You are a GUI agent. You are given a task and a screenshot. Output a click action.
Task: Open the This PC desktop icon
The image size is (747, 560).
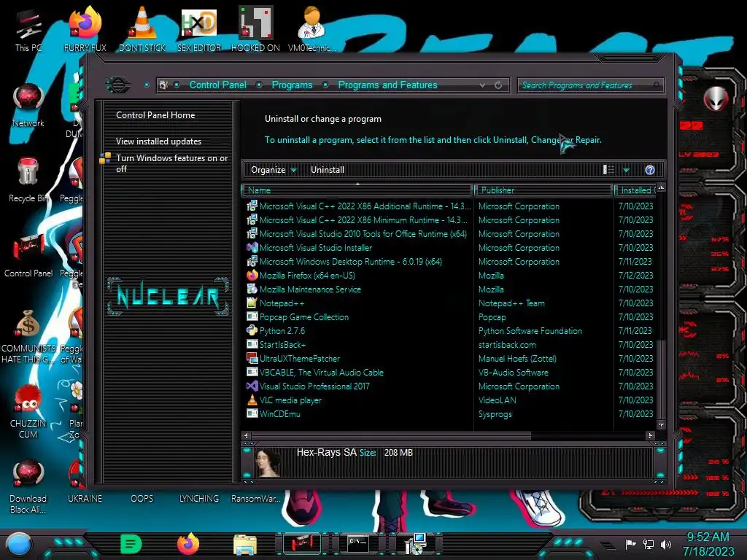point(28,29)
